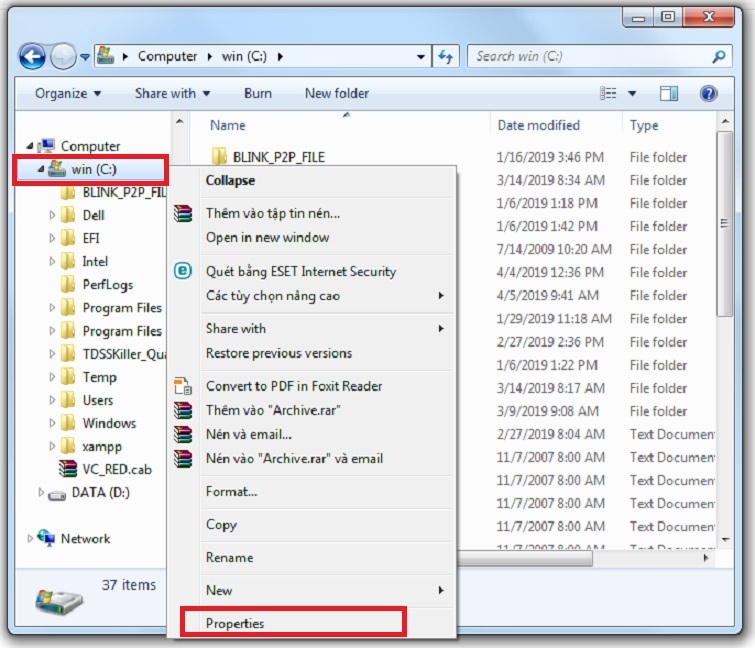This screenshot has width=755, height=648.
Task: Expand the Network tree node
Action: (30, 538)
